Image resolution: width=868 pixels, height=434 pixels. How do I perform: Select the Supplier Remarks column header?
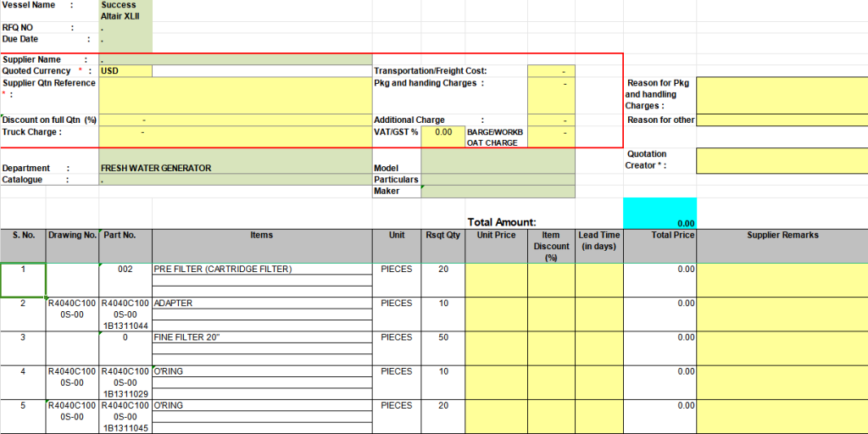782,236
